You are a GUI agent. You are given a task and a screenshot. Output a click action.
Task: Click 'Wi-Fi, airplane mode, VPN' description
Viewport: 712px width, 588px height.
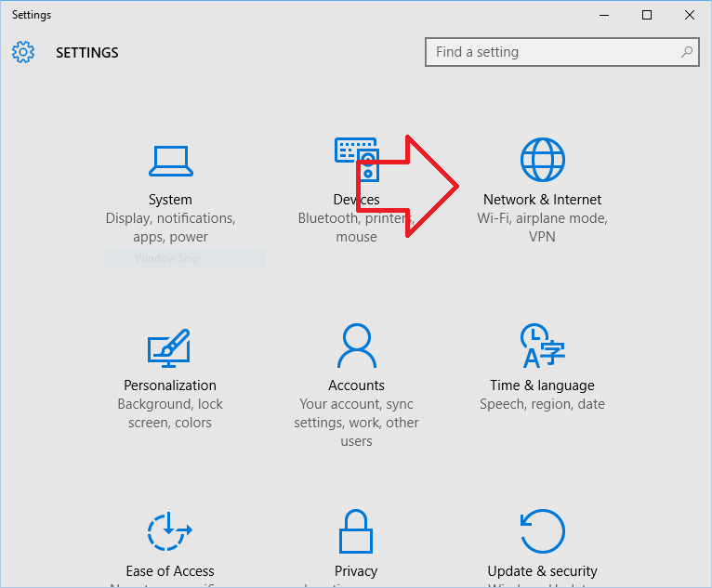tap(542, 228)
